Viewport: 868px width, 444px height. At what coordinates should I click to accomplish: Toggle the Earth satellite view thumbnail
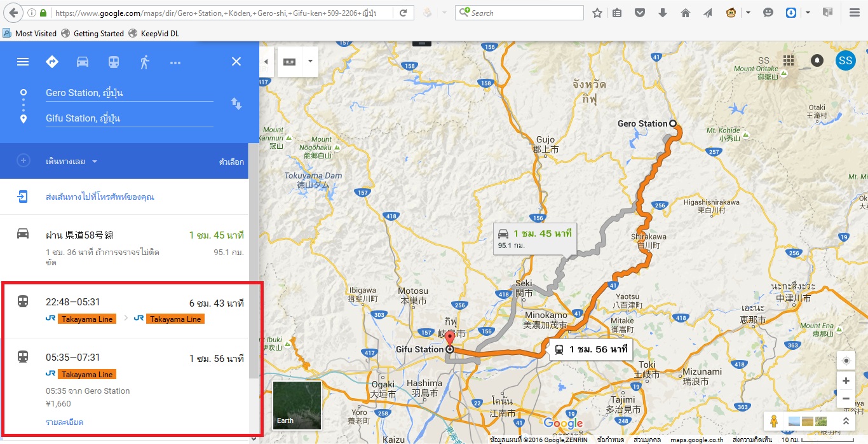[297, 405]
